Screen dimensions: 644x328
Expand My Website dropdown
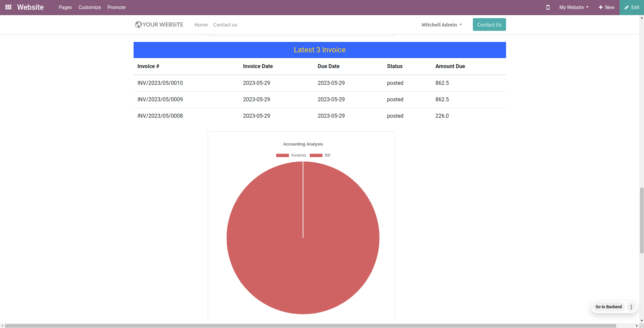(574, 7)
